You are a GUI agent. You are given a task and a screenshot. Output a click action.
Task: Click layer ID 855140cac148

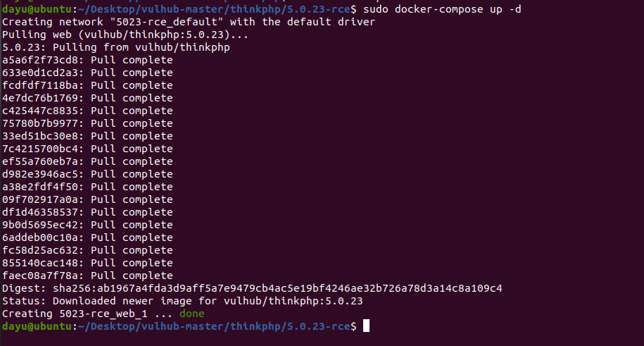click(40, 263)
